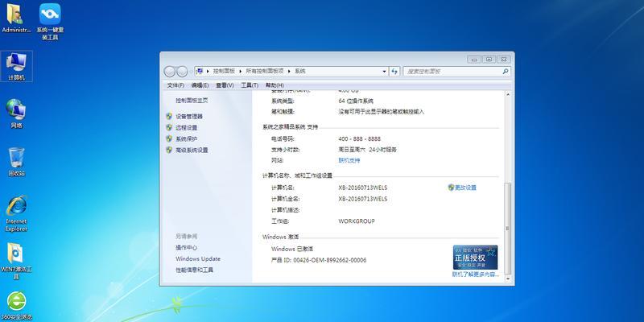Select the 回收站 recycle bin icon
The image size is (644, 322).
tap(16, 162)
